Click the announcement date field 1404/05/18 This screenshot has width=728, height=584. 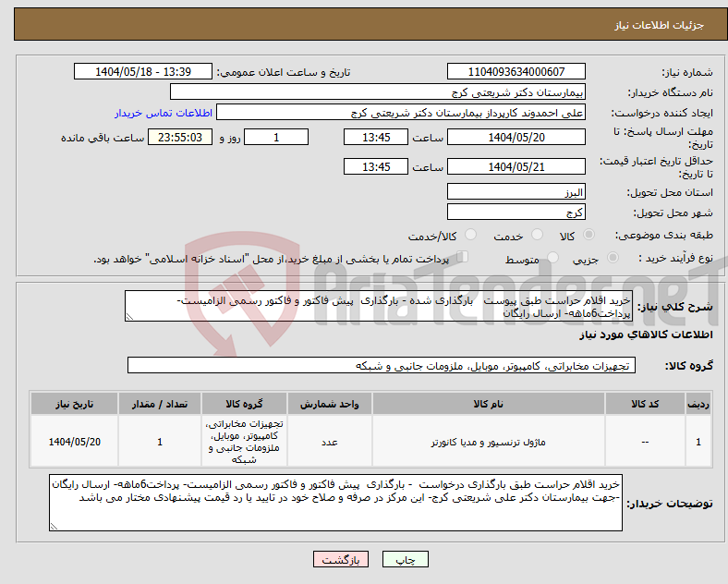pos(143,71)
